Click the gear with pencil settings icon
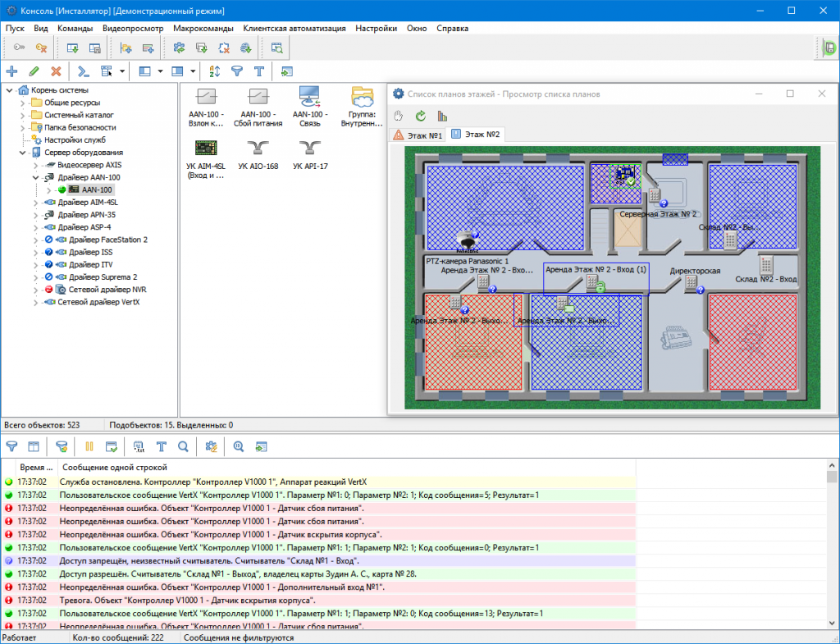 click(x=212, y=446)
